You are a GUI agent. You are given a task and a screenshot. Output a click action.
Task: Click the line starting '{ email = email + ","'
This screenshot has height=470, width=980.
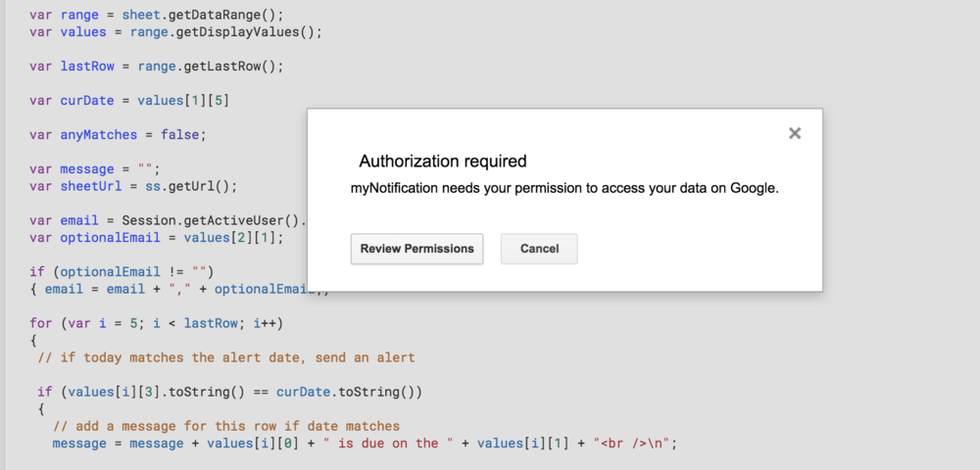click(178, 289)
